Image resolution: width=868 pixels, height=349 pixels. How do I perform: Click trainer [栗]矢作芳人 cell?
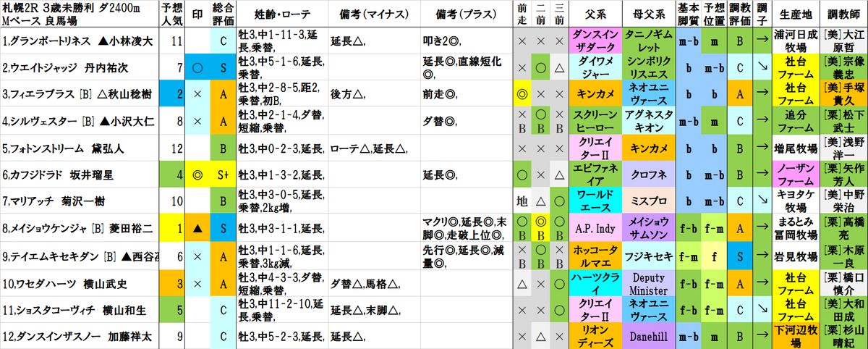(x=844, y=174)
